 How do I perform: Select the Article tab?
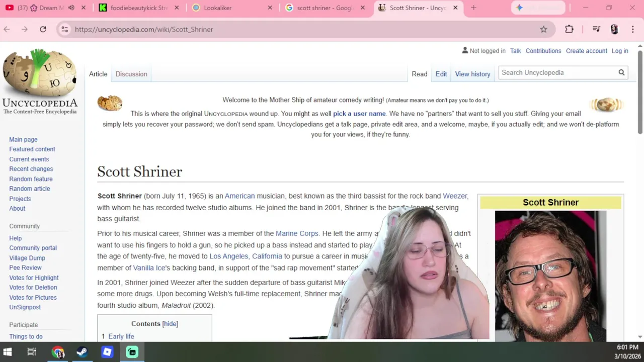pos(98,74)
